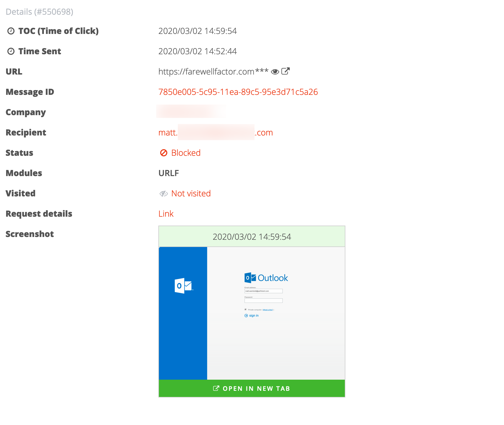Click the Outlook login screenshot thumbnail

252,313
